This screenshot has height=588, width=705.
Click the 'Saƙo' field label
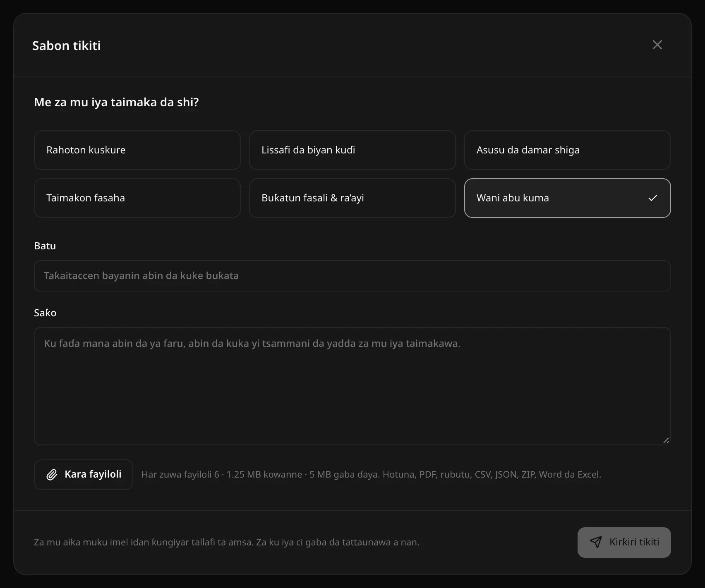pos(45,313)
